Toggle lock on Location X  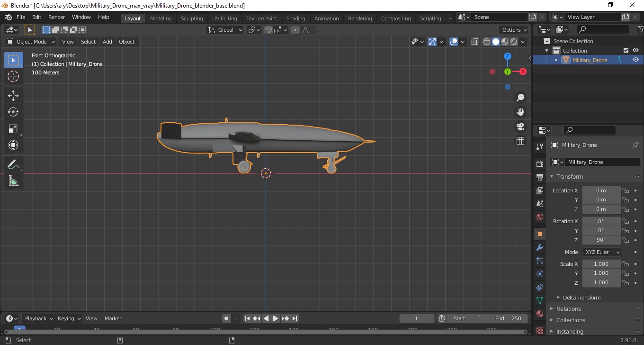click(x=626, y=191)
